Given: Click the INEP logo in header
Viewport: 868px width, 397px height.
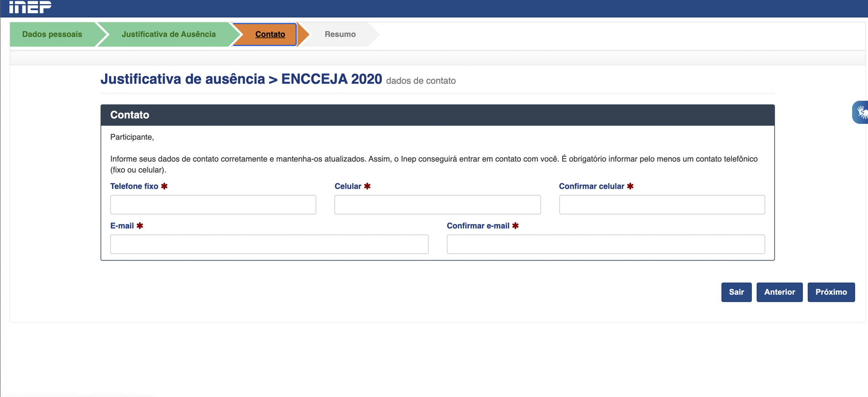Looking at the screenshot, I should pos(30,7).
